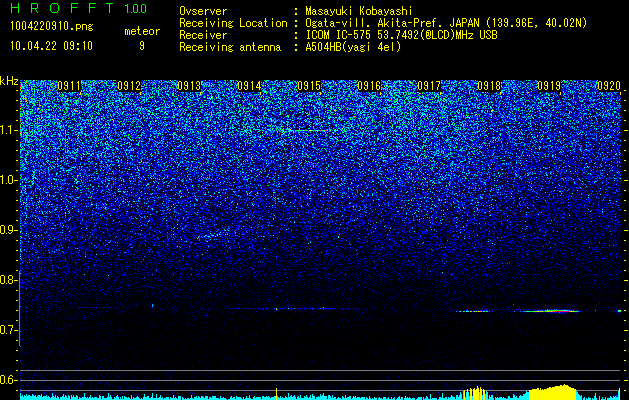Click the 0911 time marker

69,86
